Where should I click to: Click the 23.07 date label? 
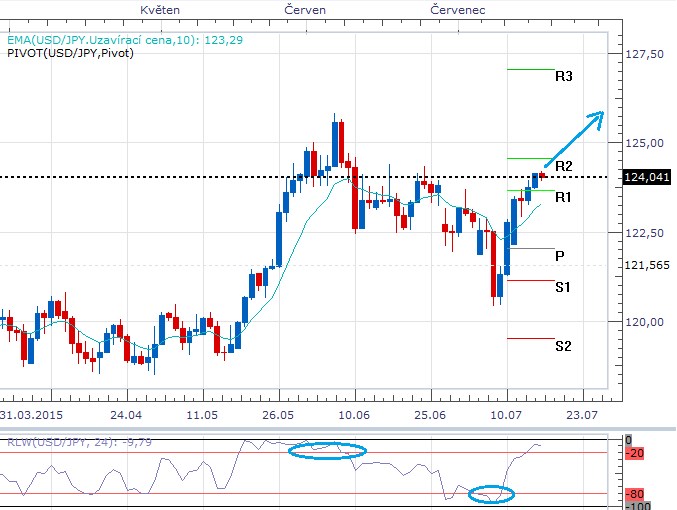(582, 415)
